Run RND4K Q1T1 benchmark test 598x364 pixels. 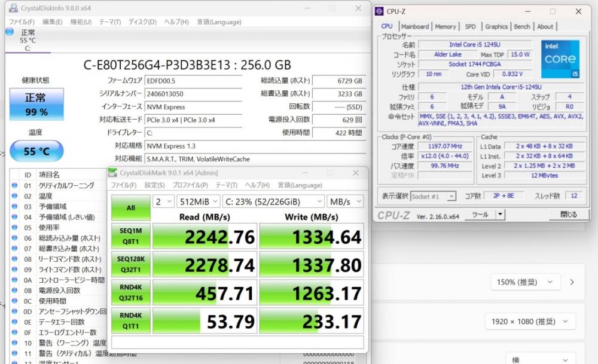click(x=131, y=320)
